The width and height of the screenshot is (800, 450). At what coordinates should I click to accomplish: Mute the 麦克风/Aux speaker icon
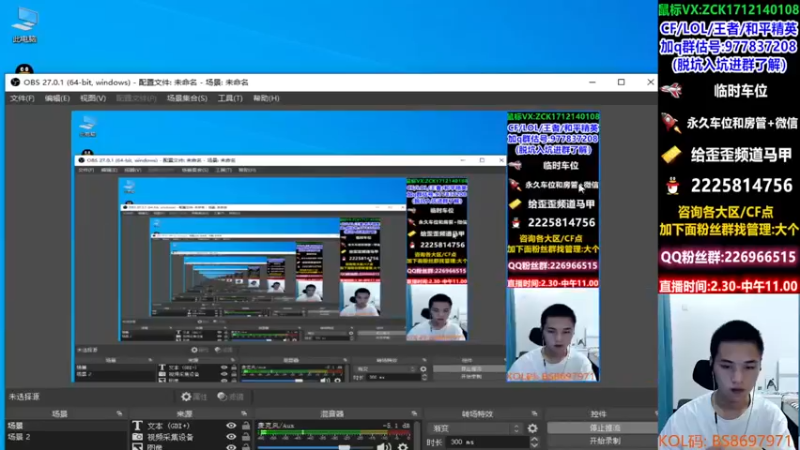click(384, 447)
